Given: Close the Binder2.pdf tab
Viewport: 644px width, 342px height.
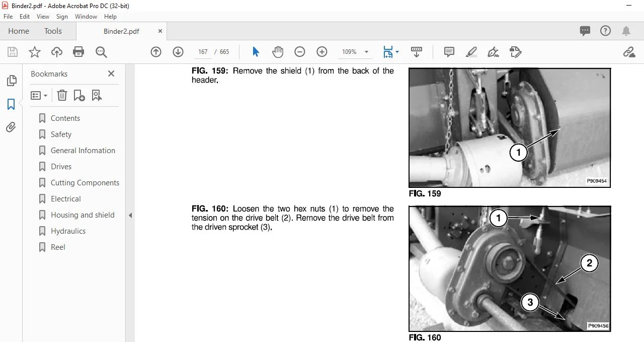Looking at the screenshot, I should pos(160,31).
